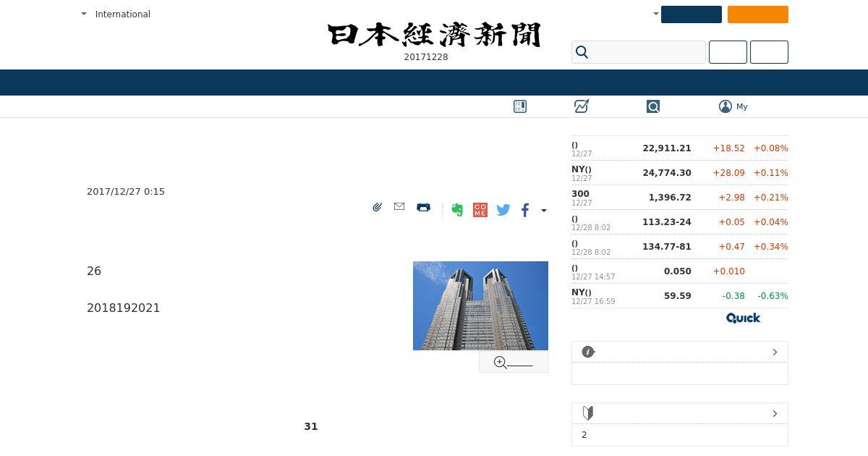868x456 pixels.
Task: Click the zoom-in magnifier under the building photo
Action: coord(501,363)
